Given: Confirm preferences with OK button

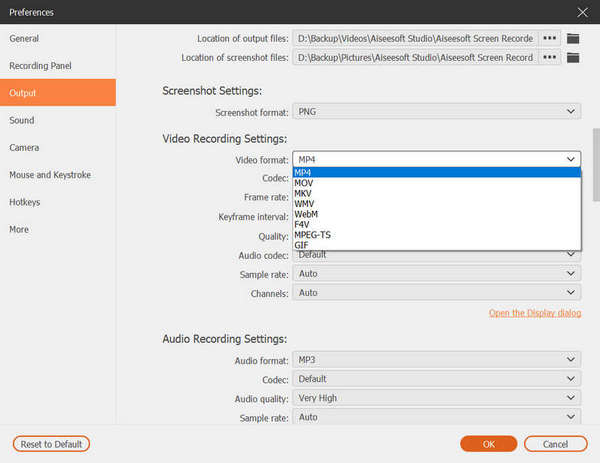Looking at the screenshot, I should (x=489, y=444).
